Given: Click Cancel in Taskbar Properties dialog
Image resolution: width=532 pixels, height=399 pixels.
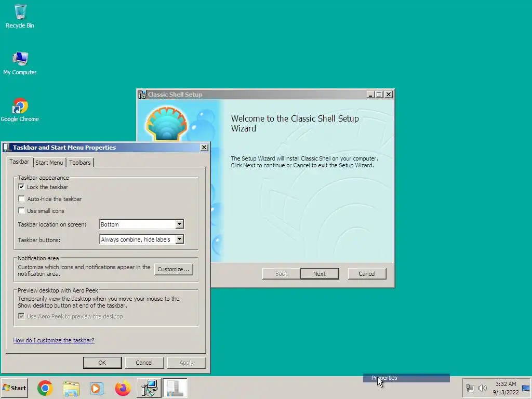Looking at the screenshot, I should pyautogui.click(x=144, y=363).
